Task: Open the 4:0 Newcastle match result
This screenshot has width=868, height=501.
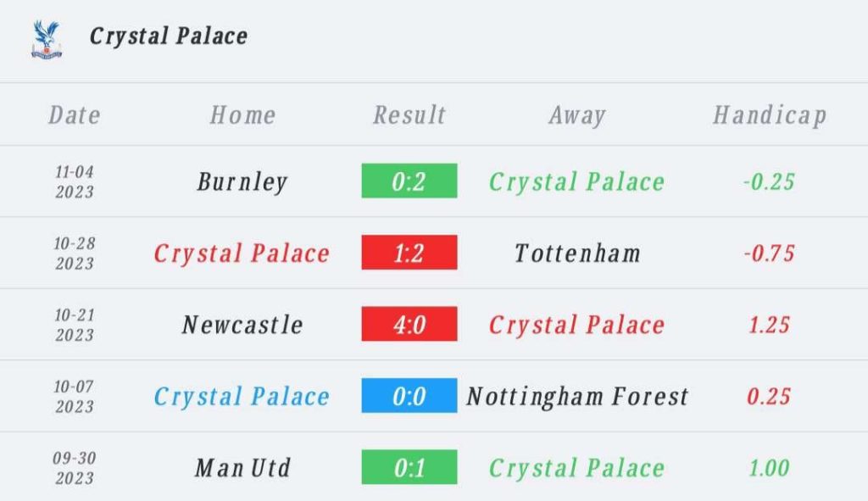Action: click(x=409, y=324)
